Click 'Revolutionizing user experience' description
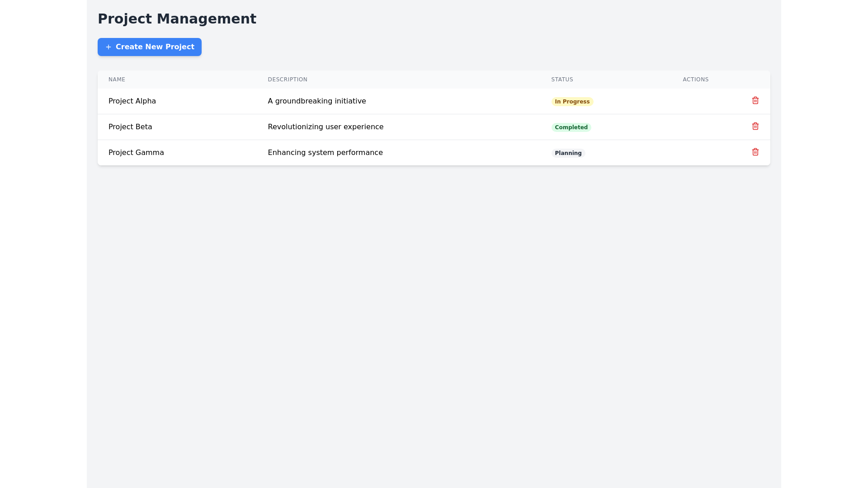The image size is (868, 488). [x=325, y=127]
